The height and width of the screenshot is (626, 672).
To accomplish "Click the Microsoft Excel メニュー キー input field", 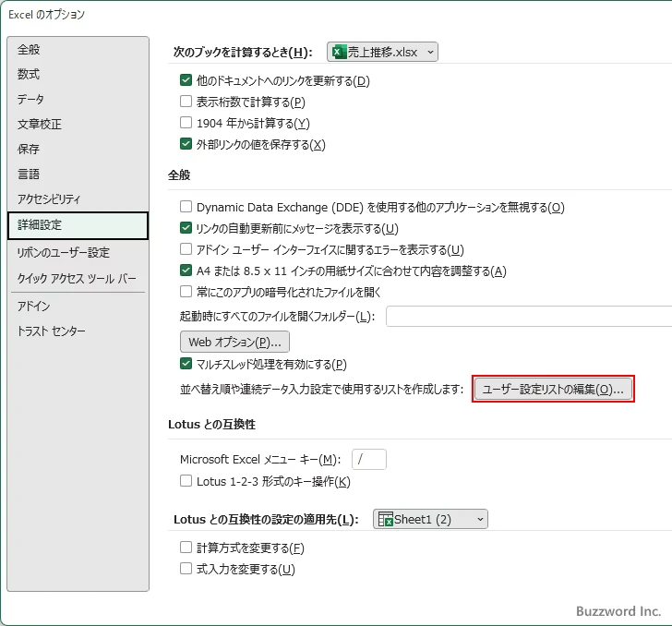I will (369, 459).
